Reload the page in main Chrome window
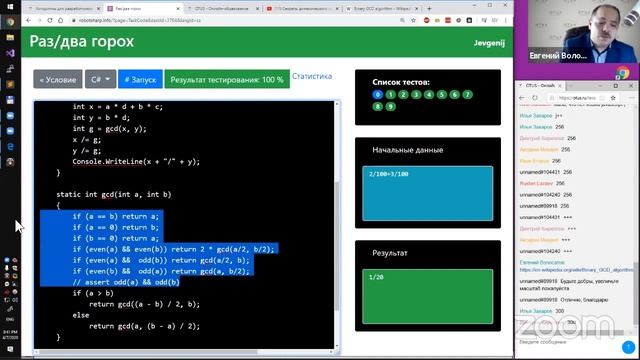The image size is (640, 360). 50,20
